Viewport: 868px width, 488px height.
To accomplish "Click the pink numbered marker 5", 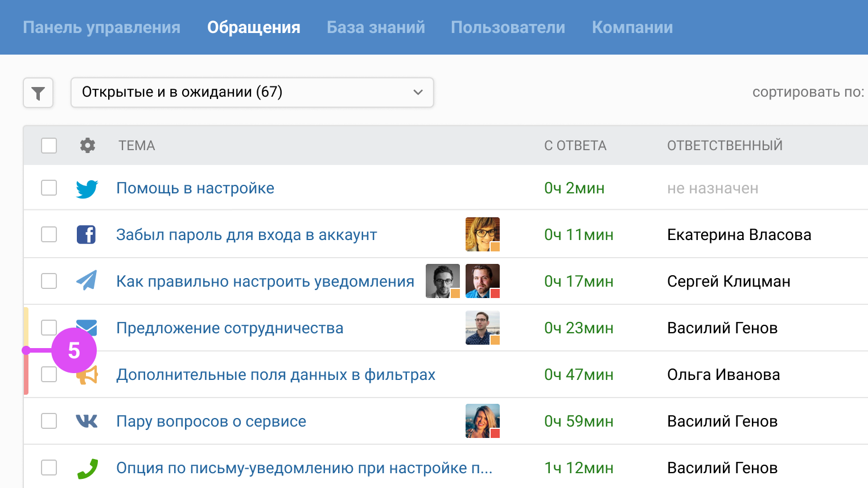I will pyautogui.click(x=74, y=351).
